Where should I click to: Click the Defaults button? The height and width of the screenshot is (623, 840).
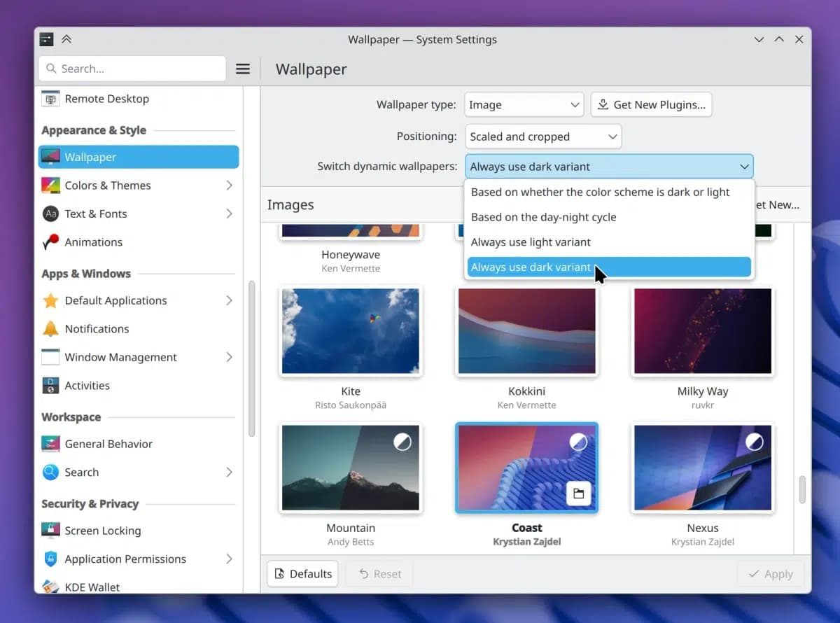[302, 574]
